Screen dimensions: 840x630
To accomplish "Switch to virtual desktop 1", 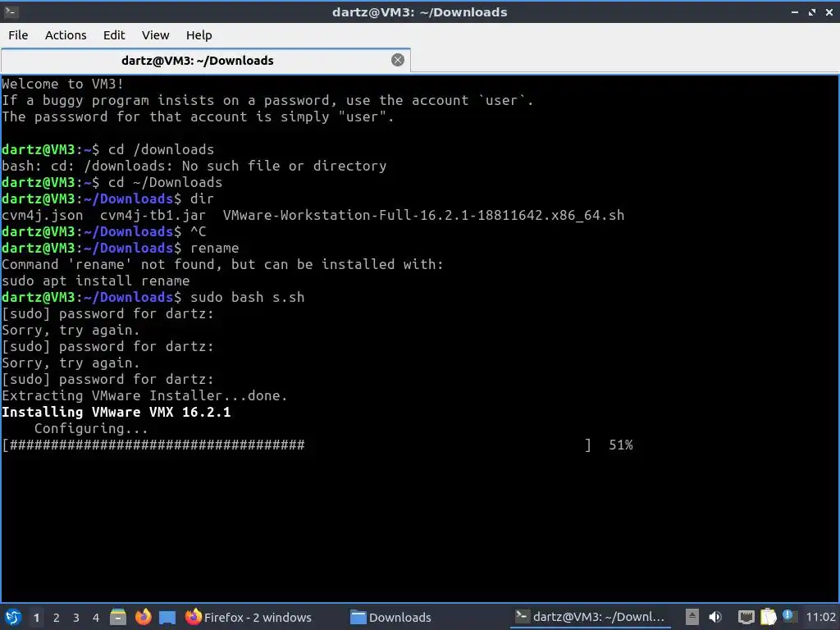I will pos(36,618).
